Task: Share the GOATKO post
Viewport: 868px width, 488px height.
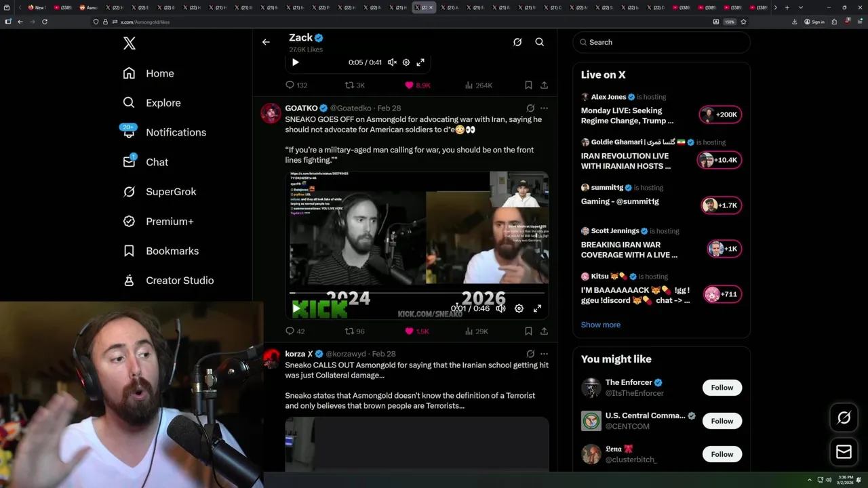Action: [x=544, y=331]
